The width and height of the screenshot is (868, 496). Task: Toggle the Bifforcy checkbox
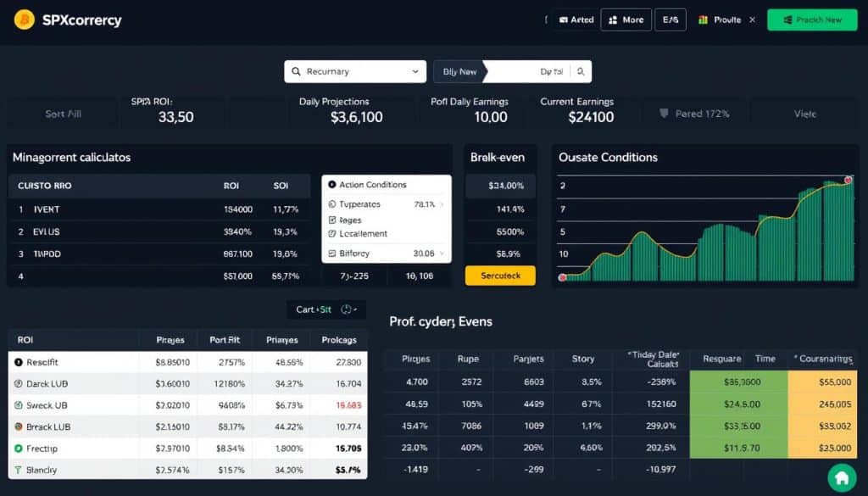[x=331, y=253]
